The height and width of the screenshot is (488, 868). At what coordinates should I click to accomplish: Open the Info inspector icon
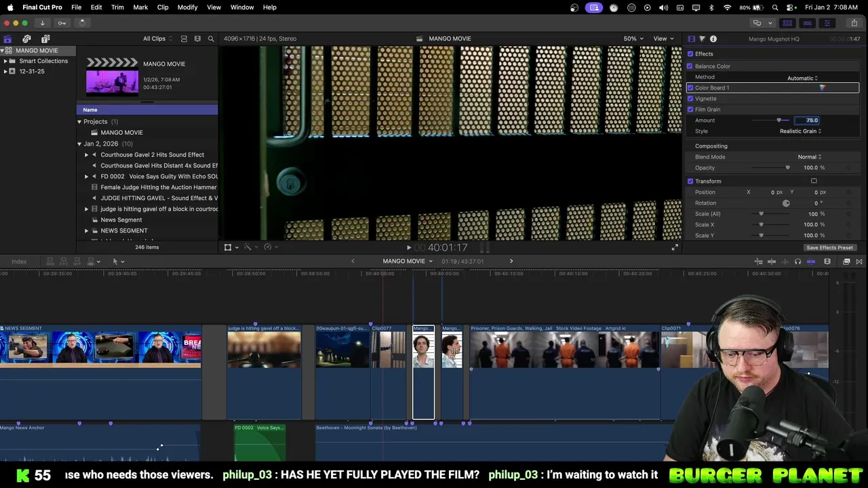[x=713, y=39]
